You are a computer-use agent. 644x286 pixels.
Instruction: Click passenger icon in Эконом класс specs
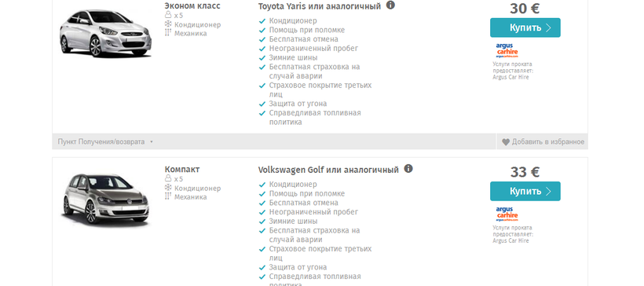(x=167, y=15)
